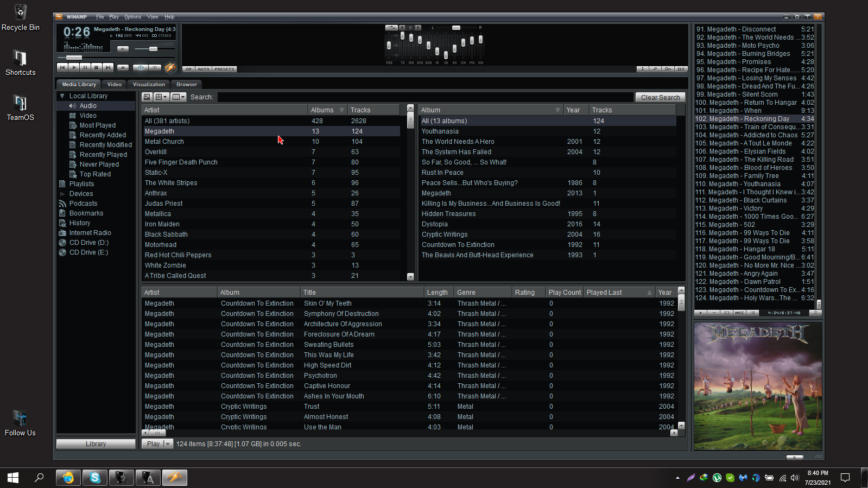Click the Eject/open file button
Screen dimensions: 868x488
pos(123,67)
